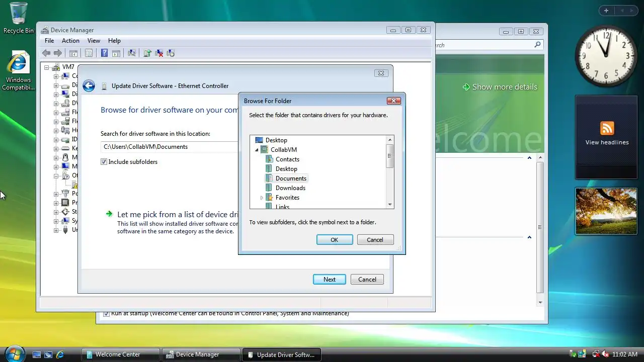The image size is (644, 362).
Task: Expand the Monitors node in device tree
Action: point(56,166)
